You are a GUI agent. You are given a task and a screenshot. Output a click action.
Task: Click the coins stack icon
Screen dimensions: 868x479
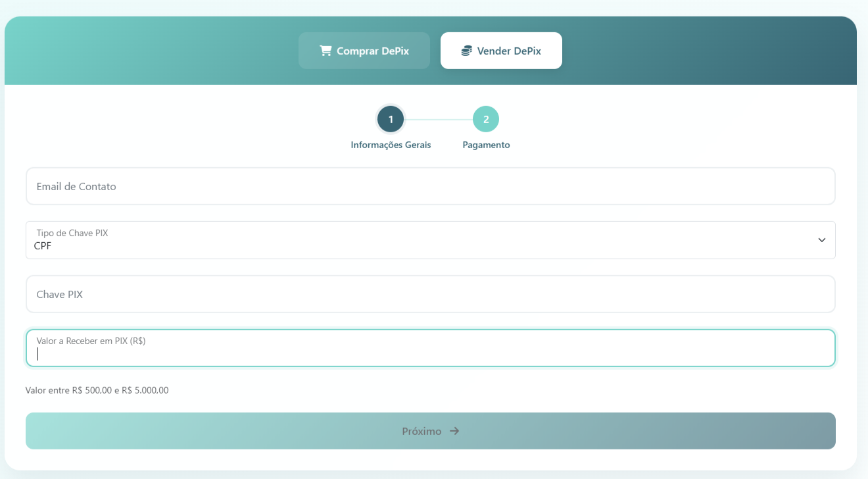point(467,51)
